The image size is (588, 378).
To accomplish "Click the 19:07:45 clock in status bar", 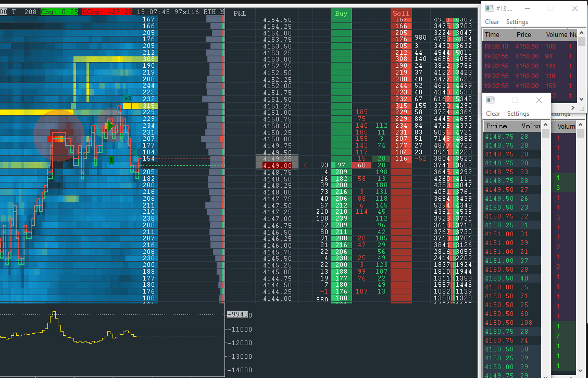I will pos(153,12).
